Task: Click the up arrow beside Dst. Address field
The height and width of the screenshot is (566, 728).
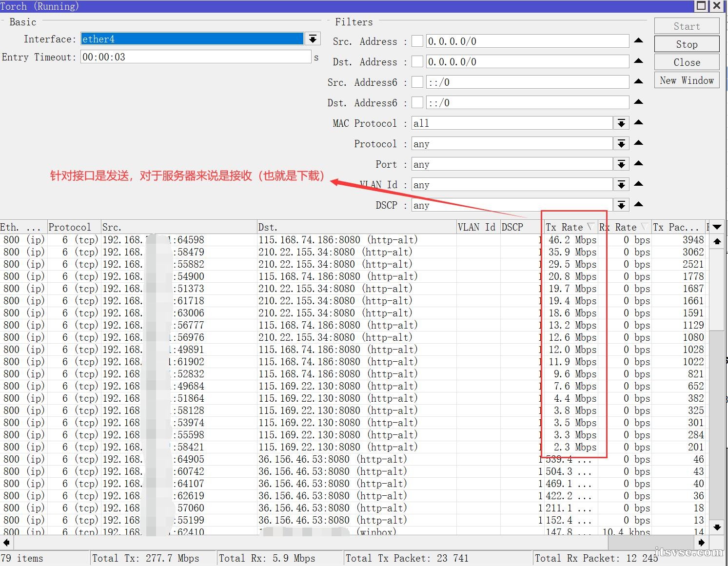Action: pyautogui.click(x=639, y=61)
